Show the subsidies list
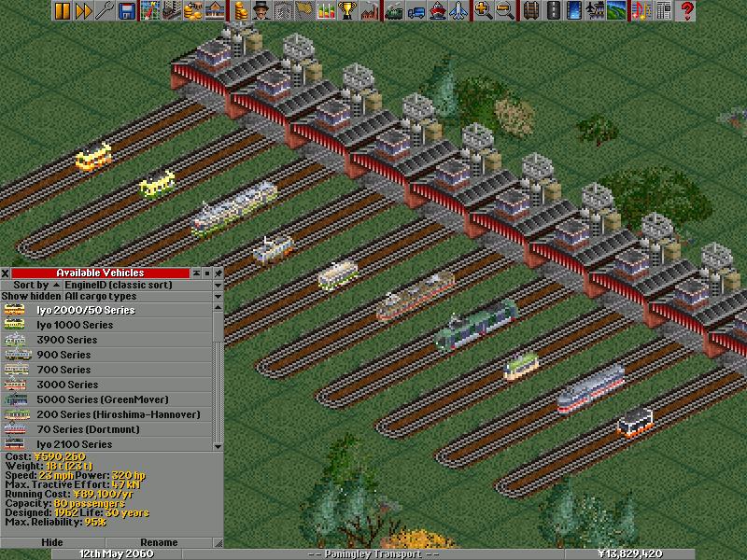 click(192, 10)
